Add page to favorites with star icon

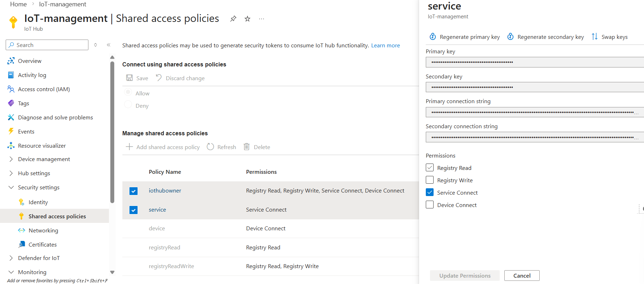248,19
